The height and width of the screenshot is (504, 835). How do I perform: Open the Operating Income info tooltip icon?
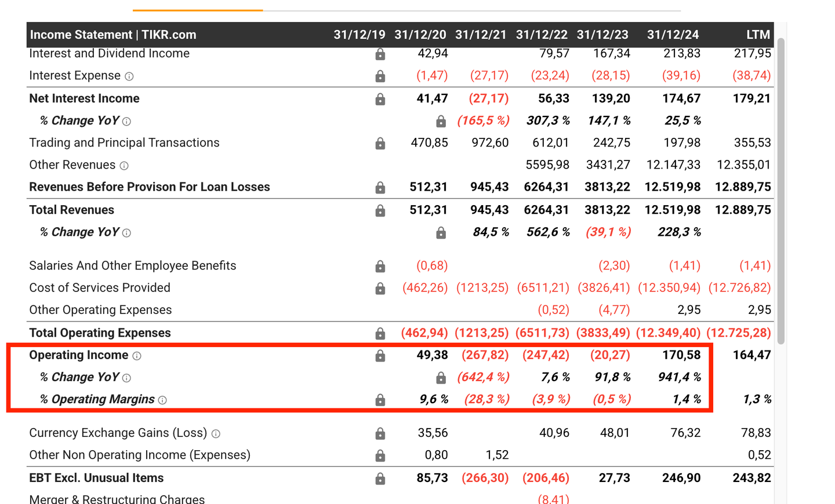click(x=137, y=356)
